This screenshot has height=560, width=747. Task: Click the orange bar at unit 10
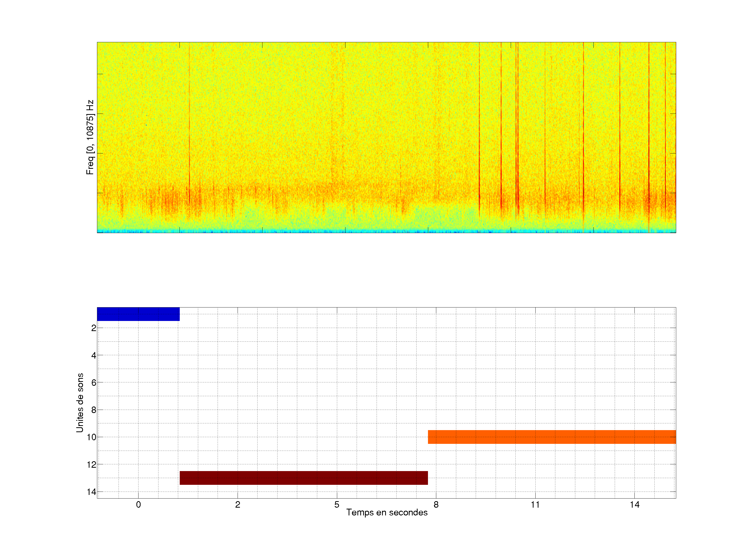point(552,437)
